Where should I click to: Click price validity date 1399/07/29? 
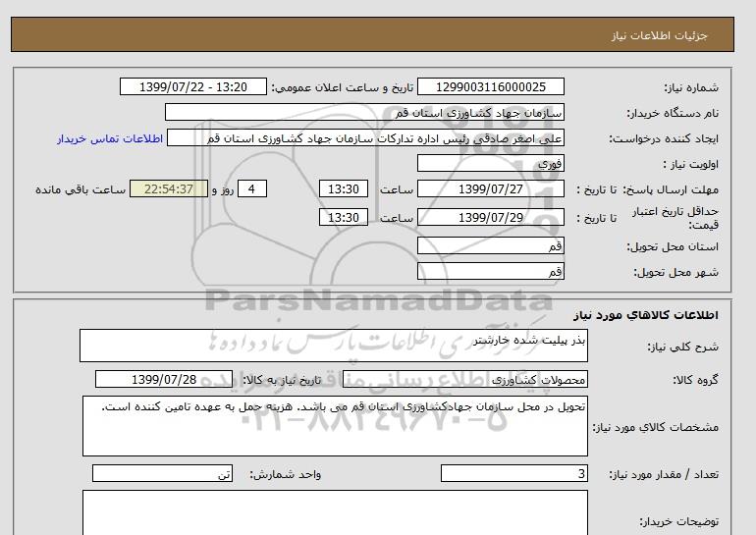pos(490,217)
